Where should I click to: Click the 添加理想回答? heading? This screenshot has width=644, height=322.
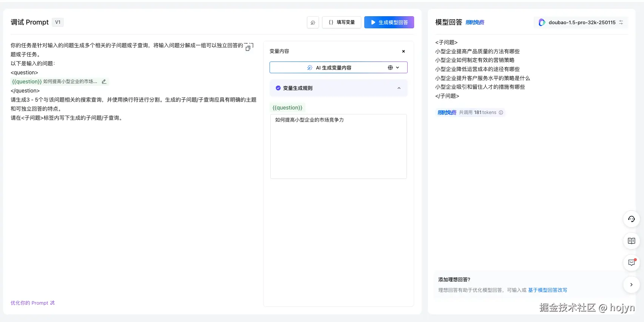(454, 279)
